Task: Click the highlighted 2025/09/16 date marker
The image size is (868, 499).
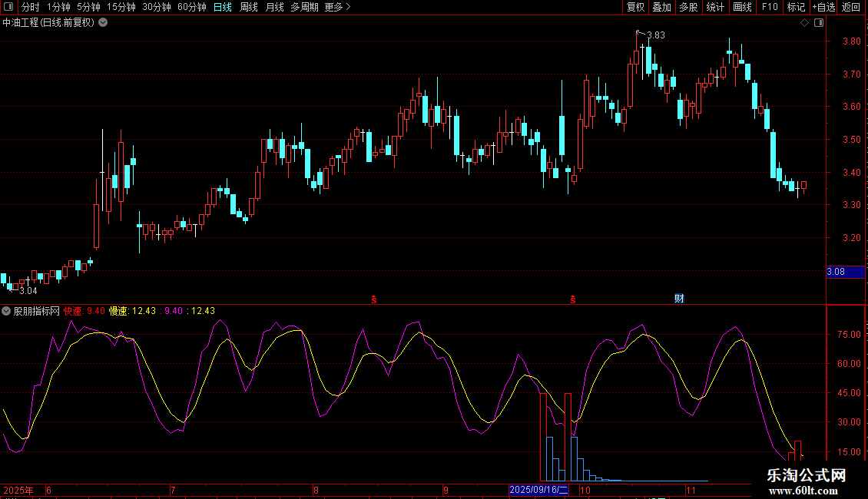Action: 539,489
